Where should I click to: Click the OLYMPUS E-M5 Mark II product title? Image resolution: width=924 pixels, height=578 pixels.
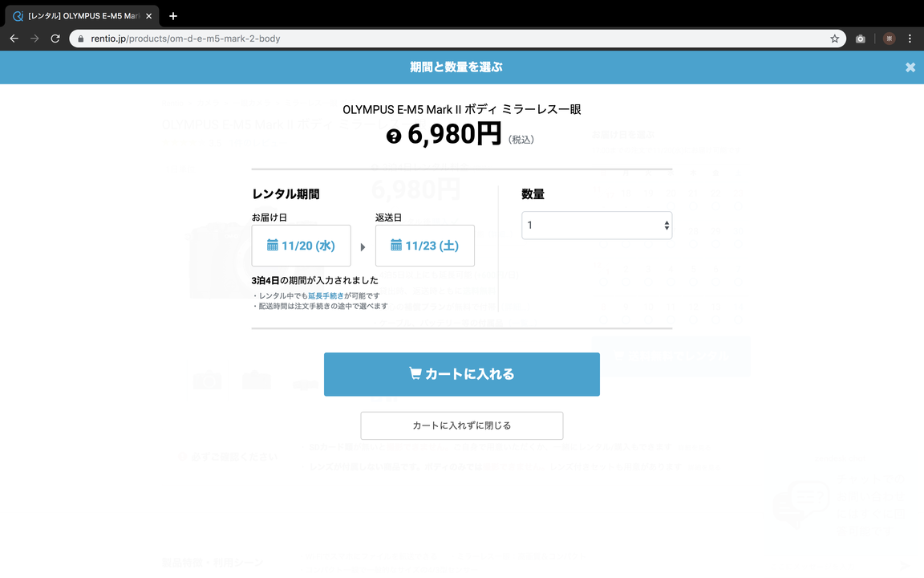[461, 109]
